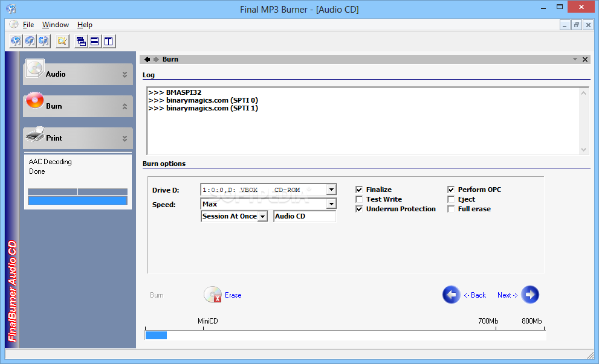Click the blue Back arrow circle icon

point(452,295)
